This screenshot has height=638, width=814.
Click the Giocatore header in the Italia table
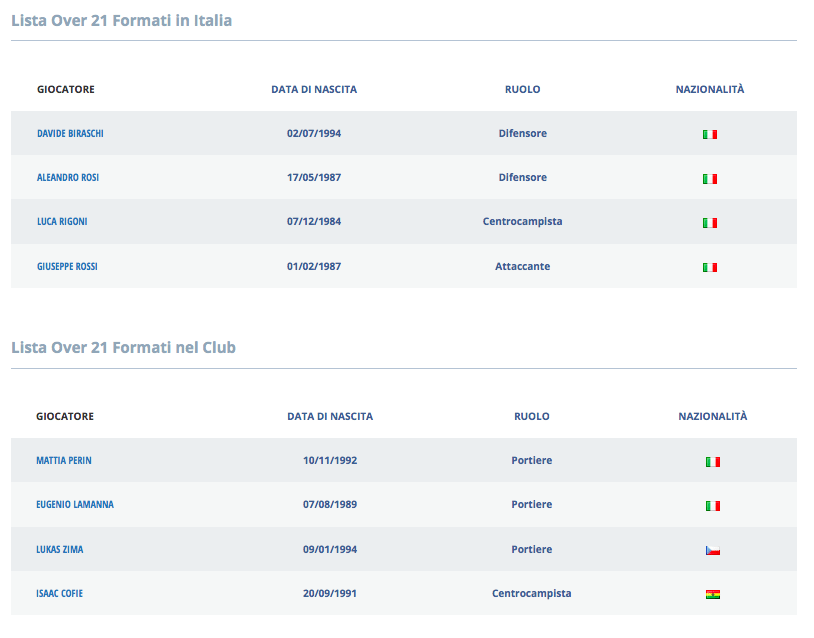point(66,89)
